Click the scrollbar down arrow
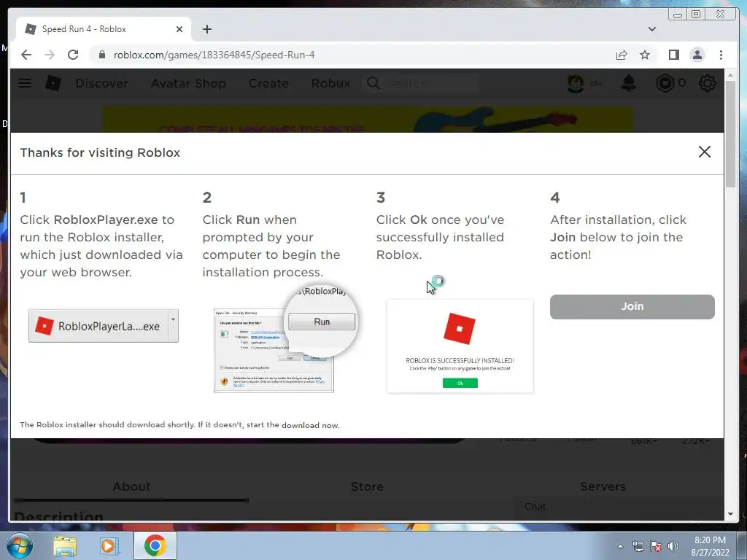The width and height of the screenshot is (747, 560). (730, 514)
